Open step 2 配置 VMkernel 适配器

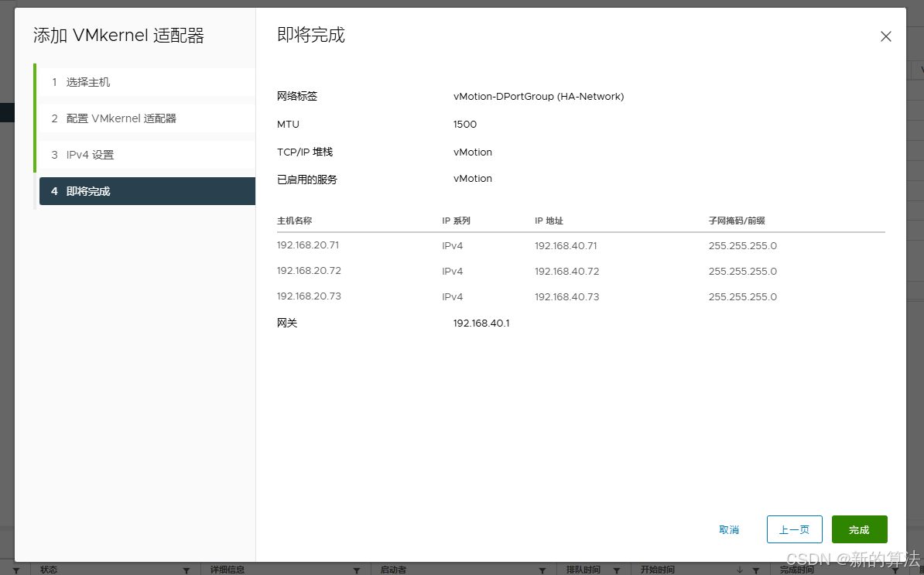click(x=147, y=118)
